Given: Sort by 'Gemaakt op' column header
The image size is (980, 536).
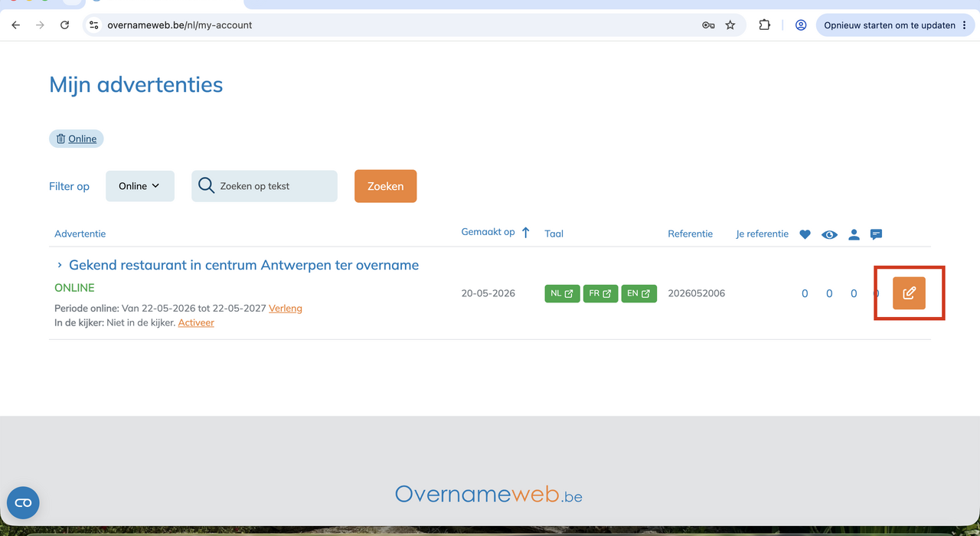Looking at the screenshot, I should point(488,232).
